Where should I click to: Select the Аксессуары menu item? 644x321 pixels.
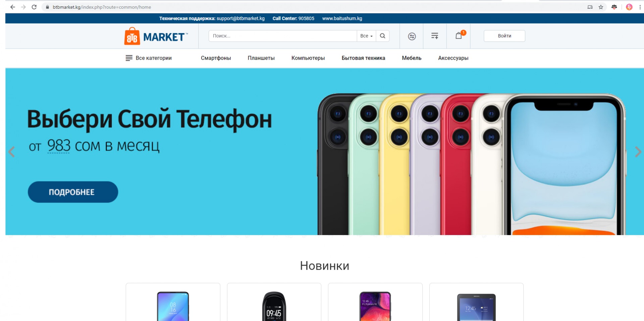click(x=453, y=58)
